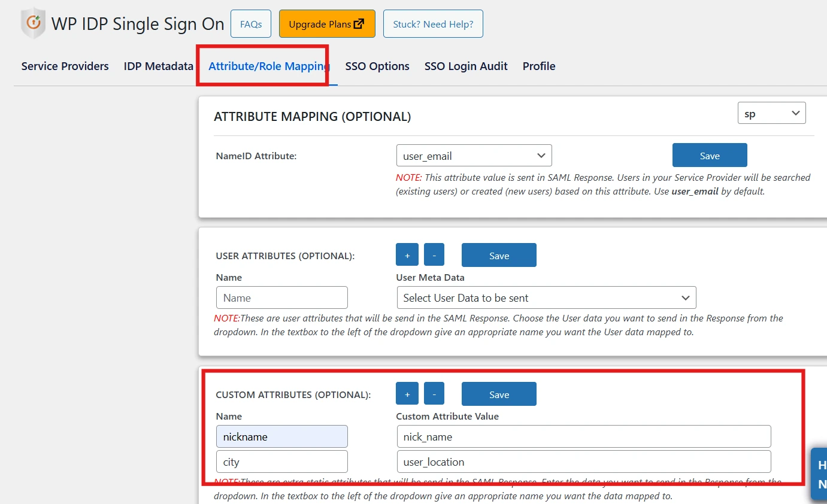Click the USER ATTRIBUTES (OPTIONAL) label
Screen dimensions: 827x504
pyautogui.click(x=285, y=256)
